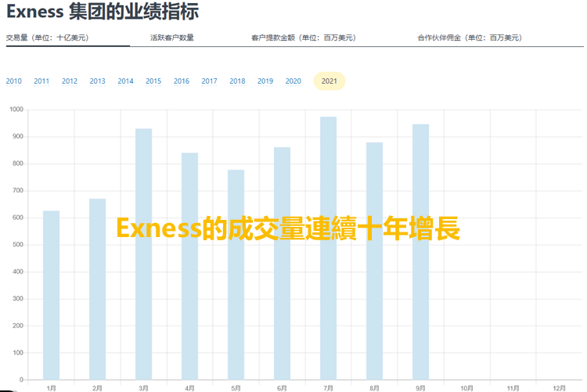Select year 2010
This screenshot has height=392, width=587.
point(14,81)
